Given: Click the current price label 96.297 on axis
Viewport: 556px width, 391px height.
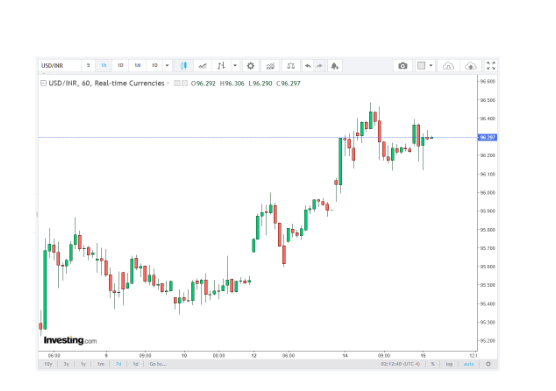Looking at the screenshot, I should (487, 137).
